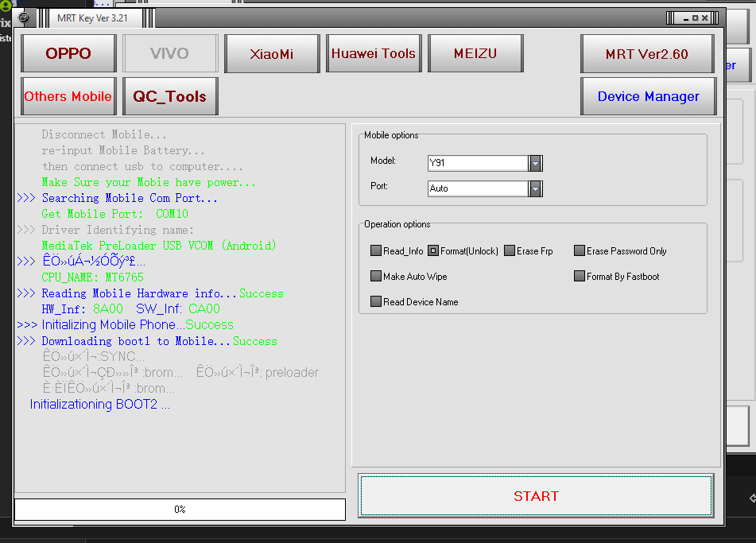Click log line 'Get Mobile Port: COM10'
This screenshot has height=543, width=756.
coord(114,214)
